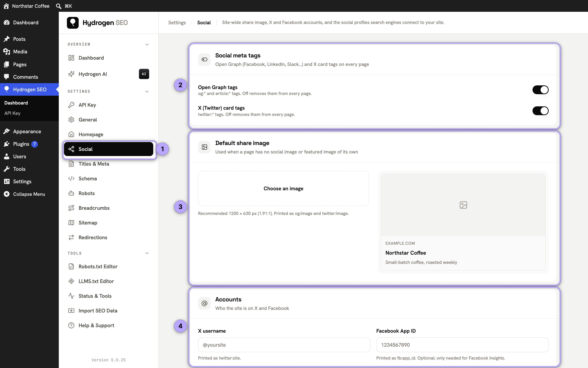Click the Northstar Coffee site name
The image size is (588, 368).
(31, 6)
